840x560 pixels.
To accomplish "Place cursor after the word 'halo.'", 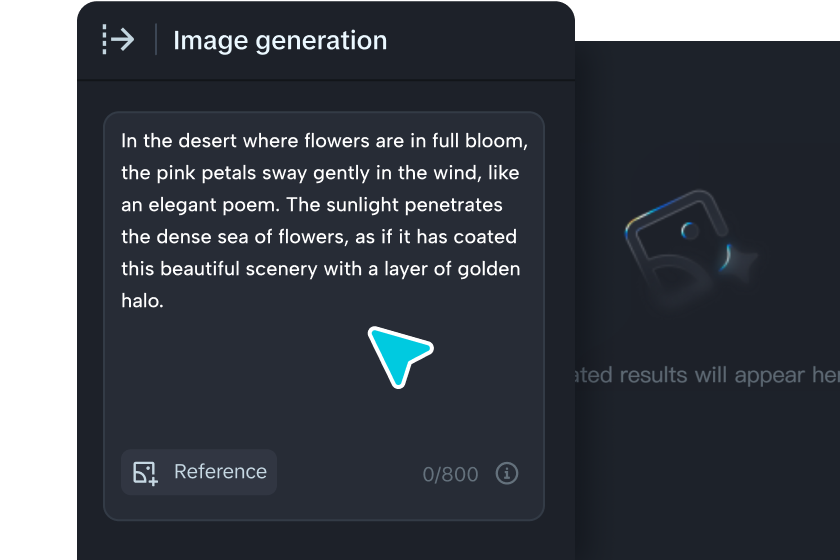I will [165, 301].
